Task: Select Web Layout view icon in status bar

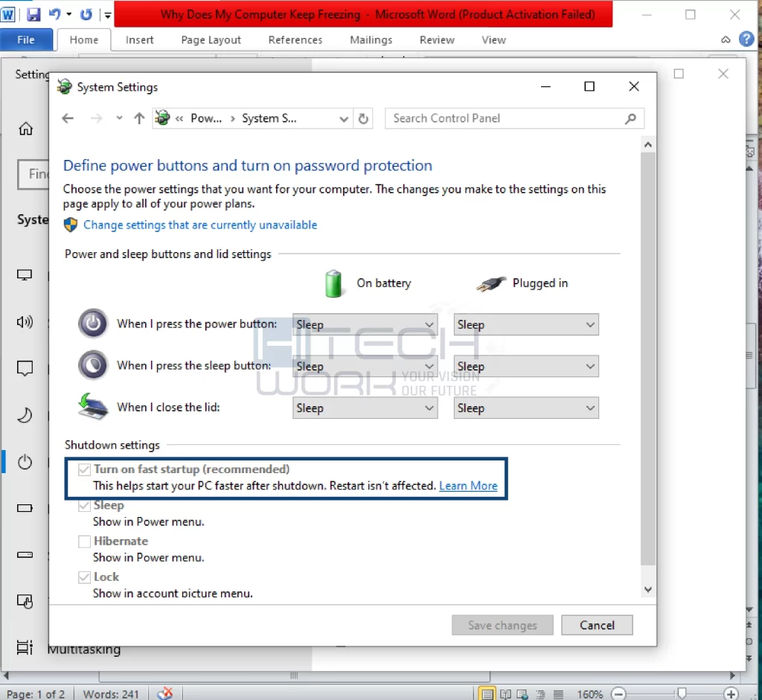Action: click(x=523, y=694)
